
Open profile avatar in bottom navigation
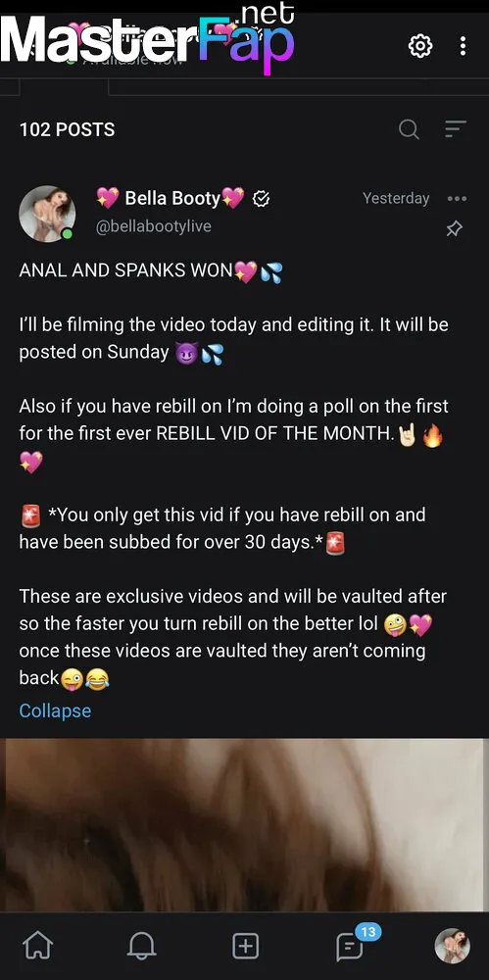(452, 946)
